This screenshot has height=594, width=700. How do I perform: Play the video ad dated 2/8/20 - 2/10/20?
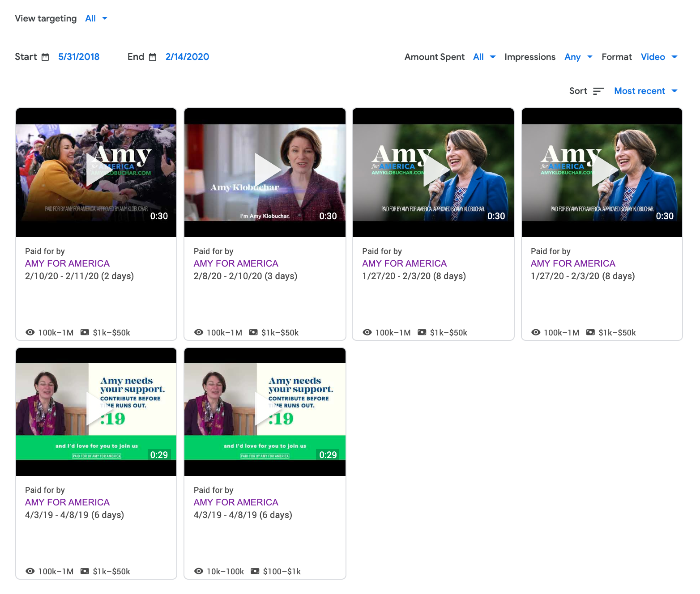pos(268,170)
